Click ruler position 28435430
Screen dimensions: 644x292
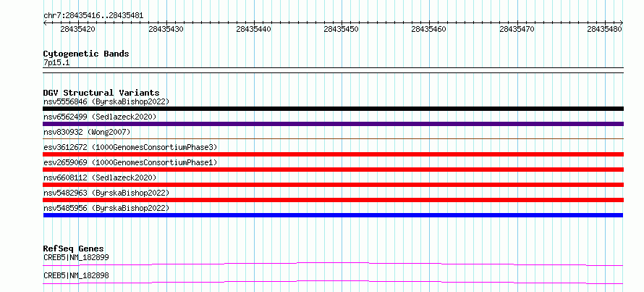tap(166, 29)
